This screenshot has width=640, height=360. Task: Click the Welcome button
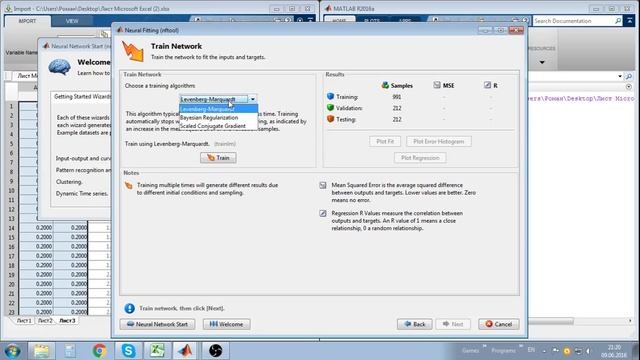pos(227,324)
